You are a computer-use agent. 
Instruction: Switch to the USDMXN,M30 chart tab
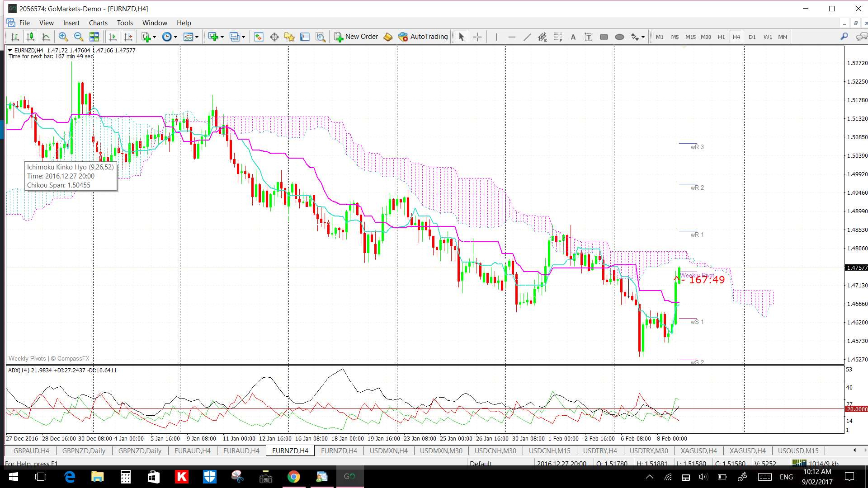click(x=441, y=451)
